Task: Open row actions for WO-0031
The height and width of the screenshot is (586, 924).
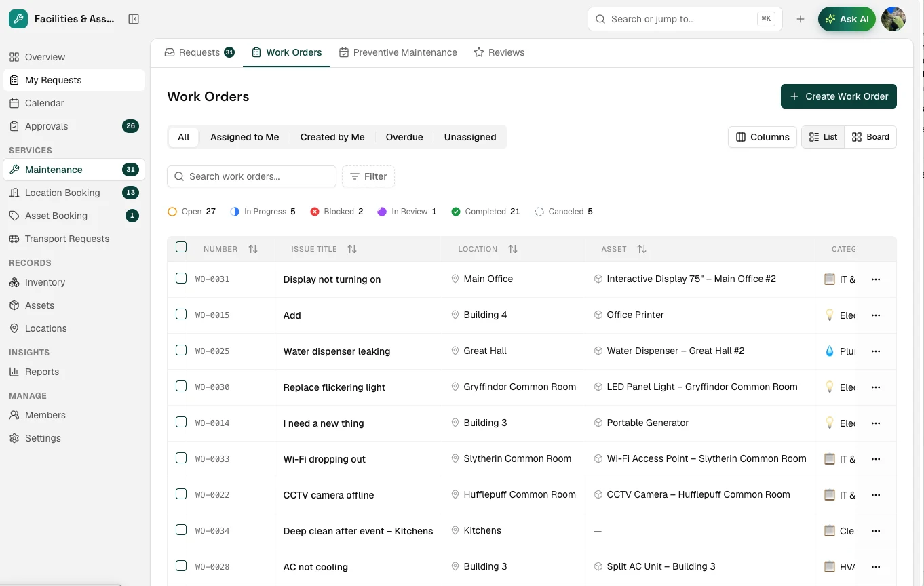Action: point(876,279)
